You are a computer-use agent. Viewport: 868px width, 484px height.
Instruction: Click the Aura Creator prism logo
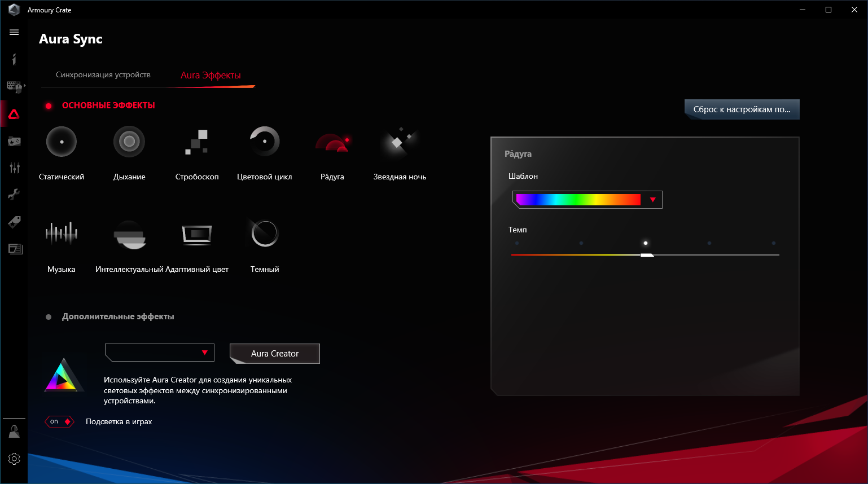coord(64,375)
